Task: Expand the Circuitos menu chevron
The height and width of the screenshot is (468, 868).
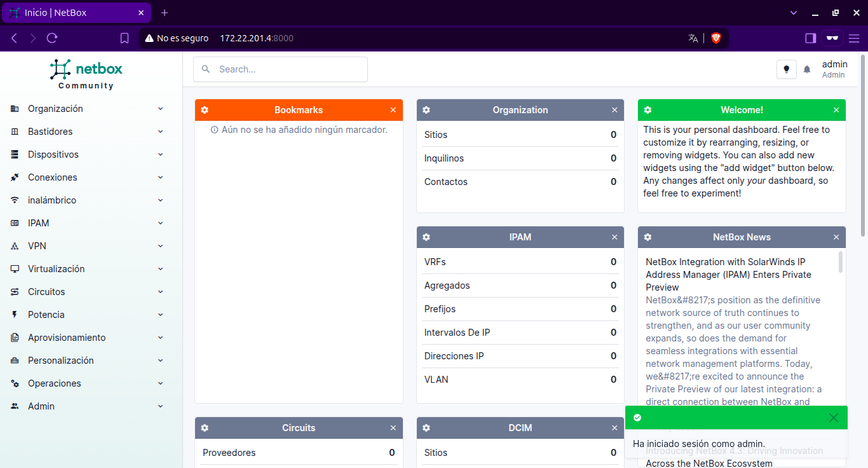Action: [x=160, y=292]
